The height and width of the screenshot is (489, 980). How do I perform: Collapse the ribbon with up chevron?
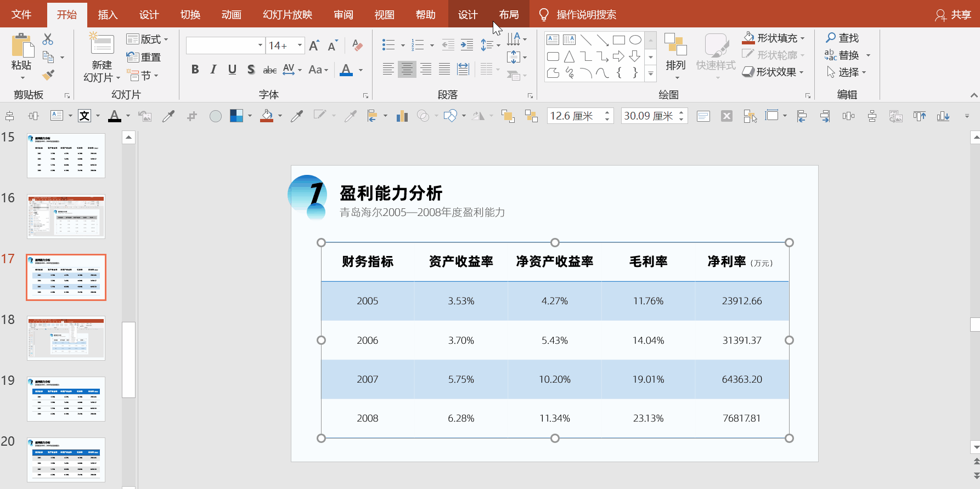pyautogui.click(x=974, y=95)
